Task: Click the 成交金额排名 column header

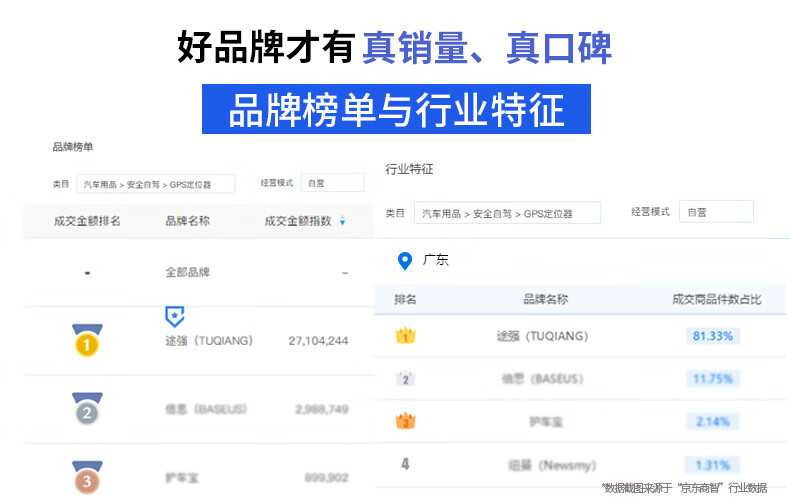Action: [x=87, y=221]
